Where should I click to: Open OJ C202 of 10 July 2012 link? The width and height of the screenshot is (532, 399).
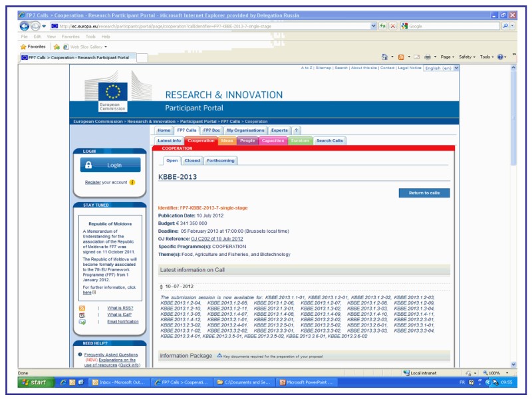tap(217, 239)
